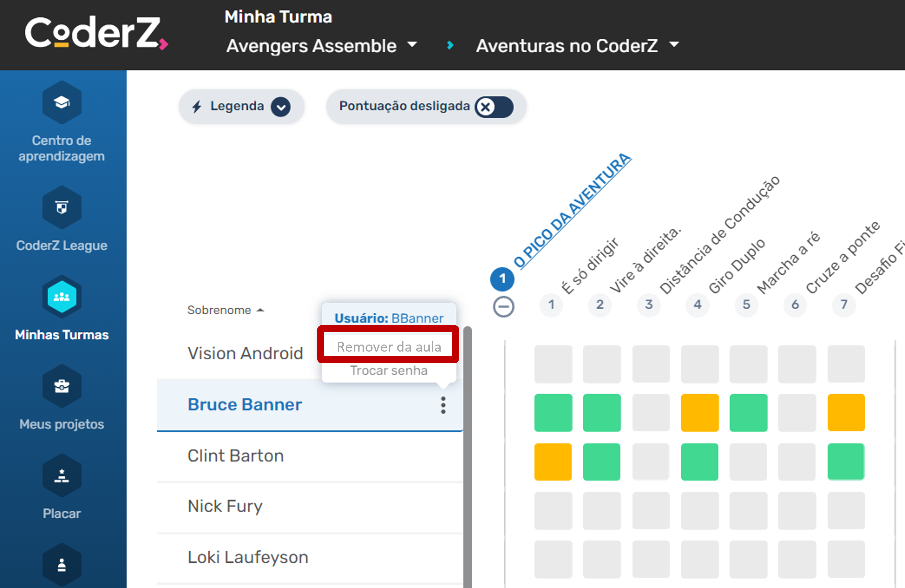
Task: Click the student list vertical scrollbar
Action: coord(467,456)
